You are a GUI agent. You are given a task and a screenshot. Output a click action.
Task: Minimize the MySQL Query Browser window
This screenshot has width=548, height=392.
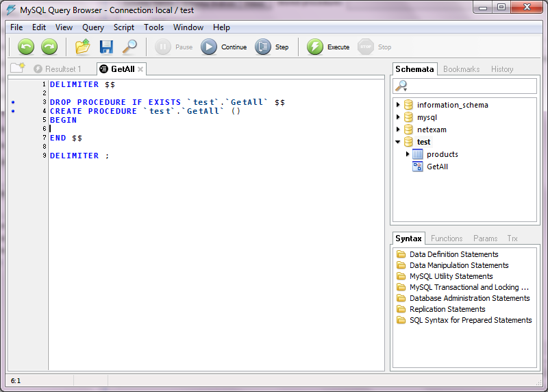click(x=483, y=8)
